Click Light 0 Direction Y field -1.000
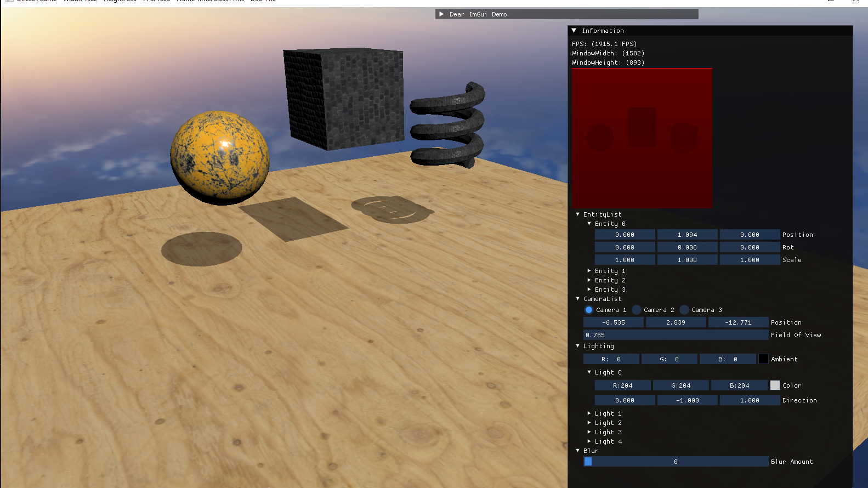This screenshot has width=868, height=488. point(688,400)
